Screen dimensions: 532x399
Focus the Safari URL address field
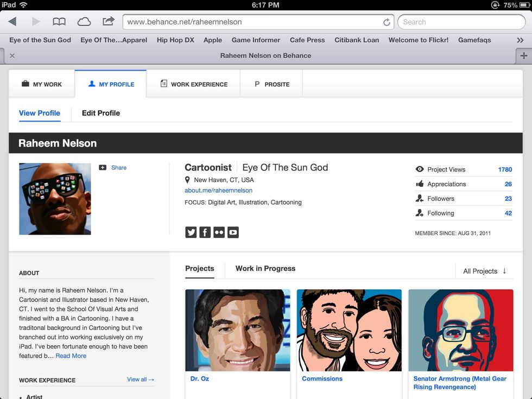pos(258,22)
